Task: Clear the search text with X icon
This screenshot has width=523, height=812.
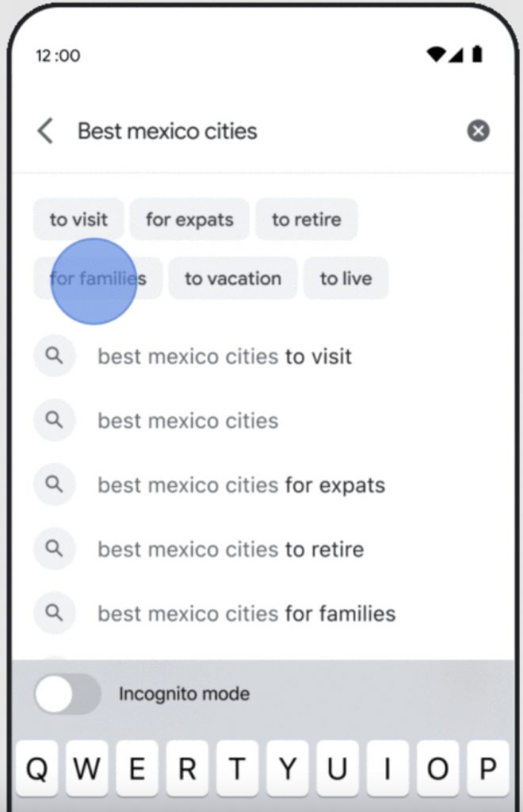Action: (478, 131)
